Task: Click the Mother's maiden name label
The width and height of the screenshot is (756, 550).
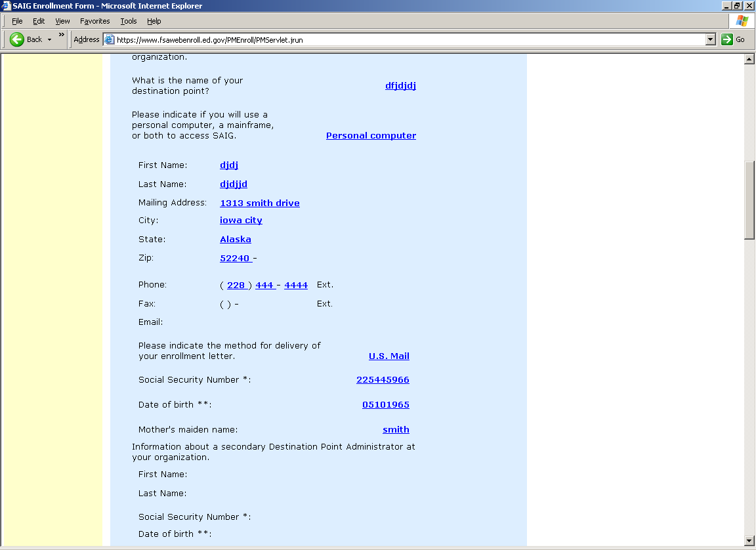Action: pyautogui.click(x=188, y=429)
